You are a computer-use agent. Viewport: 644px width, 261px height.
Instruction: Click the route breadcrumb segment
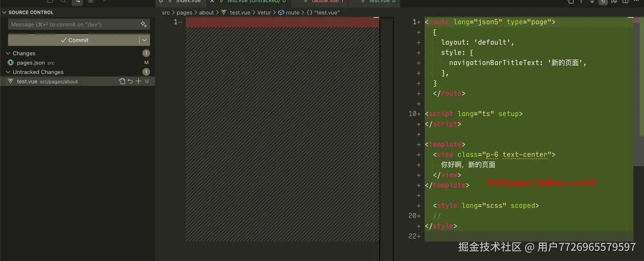tap(292, 13)
